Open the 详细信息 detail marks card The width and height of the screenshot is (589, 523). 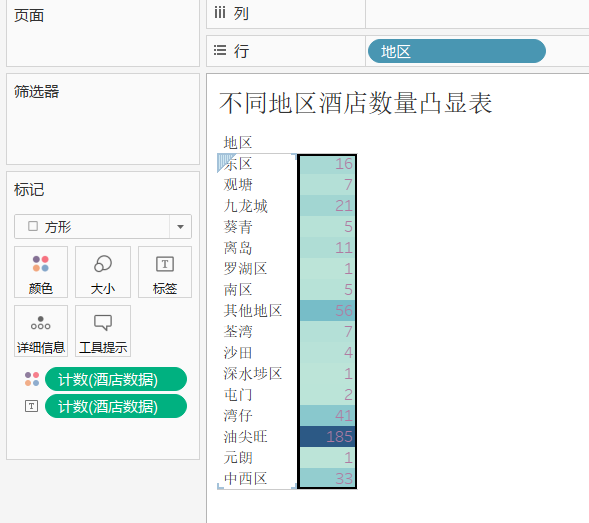pos(41,331)
